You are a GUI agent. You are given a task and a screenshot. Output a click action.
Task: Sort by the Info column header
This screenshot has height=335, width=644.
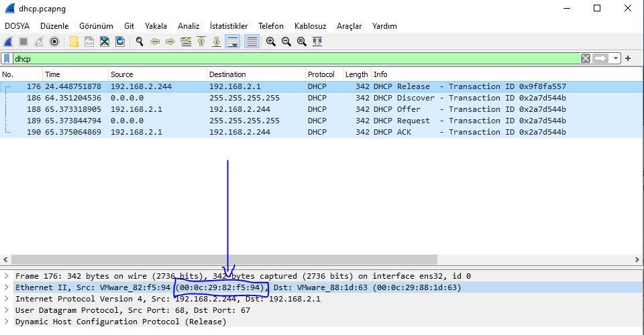(x=507, y=74)
